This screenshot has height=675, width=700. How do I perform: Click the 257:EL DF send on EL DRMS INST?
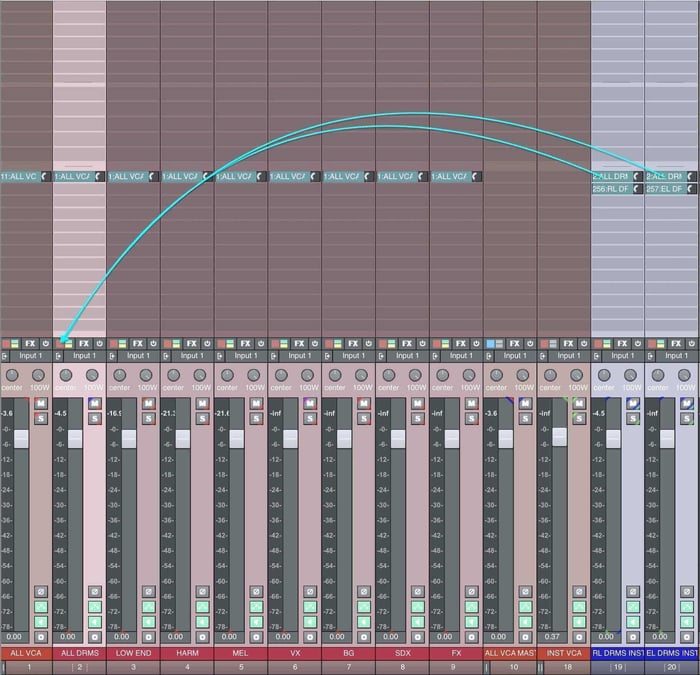click(666, 189)
